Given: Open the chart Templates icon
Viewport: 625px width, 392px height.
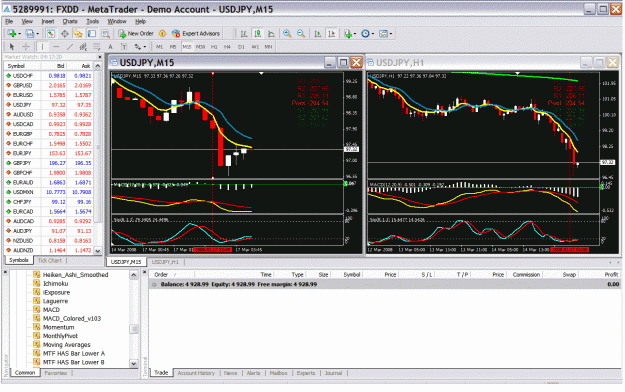Looking at the screenshot, I should point(383,33).
